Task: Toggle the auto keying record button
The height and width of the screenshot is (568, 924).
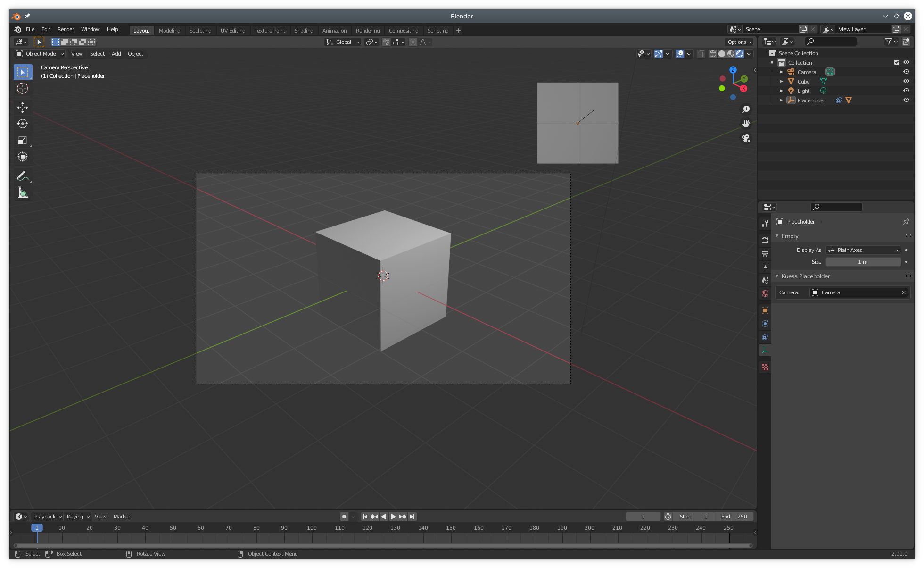Action: [344, 517]
